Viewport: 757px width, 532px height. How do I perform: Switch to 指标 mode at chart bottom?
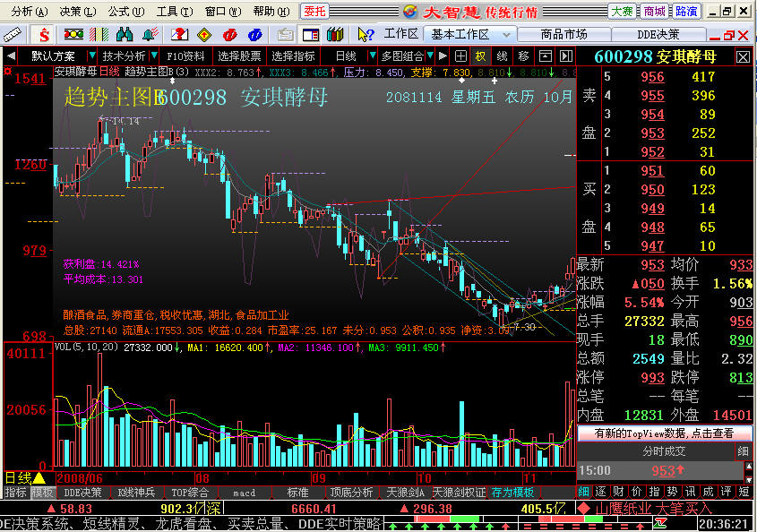(15, 493)
